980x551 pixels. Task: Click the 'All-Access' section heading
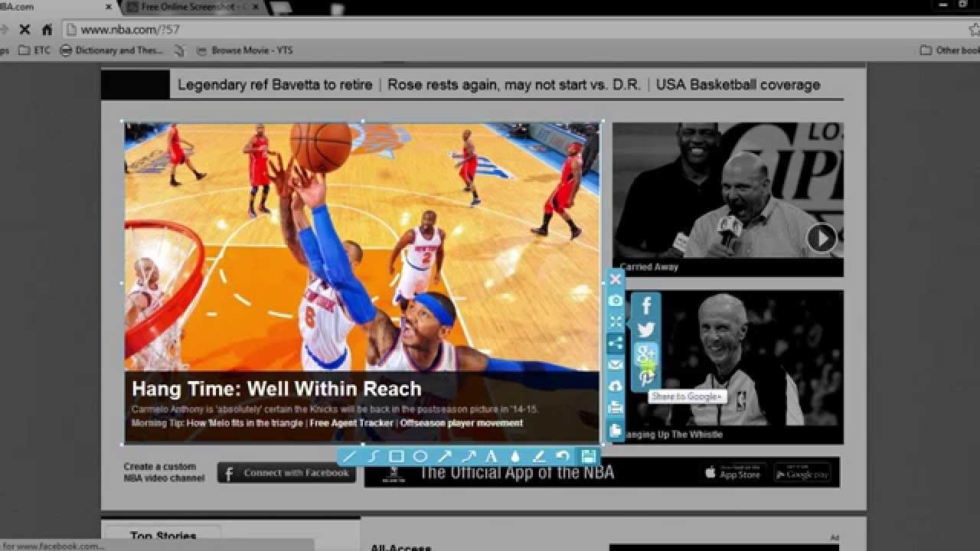coord(400,547)
